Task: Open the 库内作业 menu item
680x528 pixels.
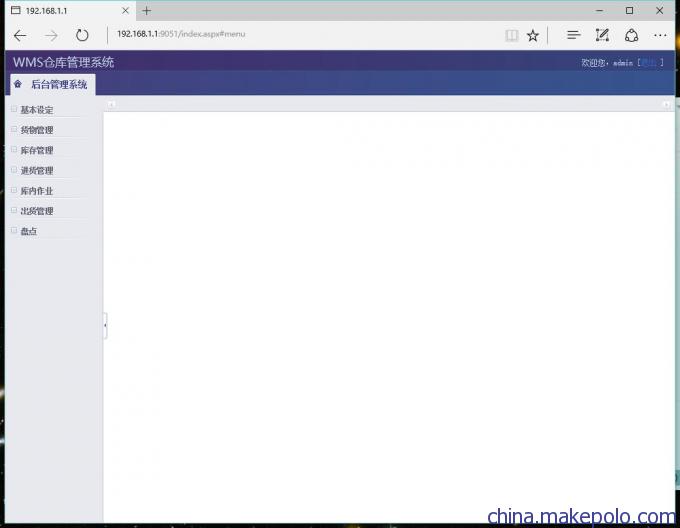Action: point(37,191)
